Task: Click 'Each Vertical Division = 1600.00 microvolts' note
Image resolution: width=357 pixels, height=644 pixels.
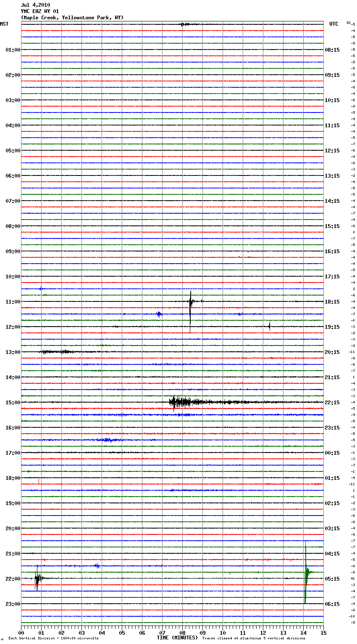Action: click(53, 639)
